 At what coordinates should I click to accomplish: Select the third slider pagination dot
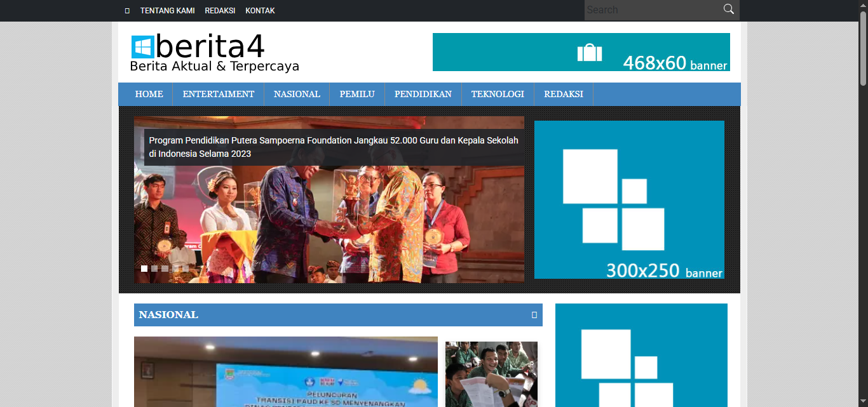(165, 269)
